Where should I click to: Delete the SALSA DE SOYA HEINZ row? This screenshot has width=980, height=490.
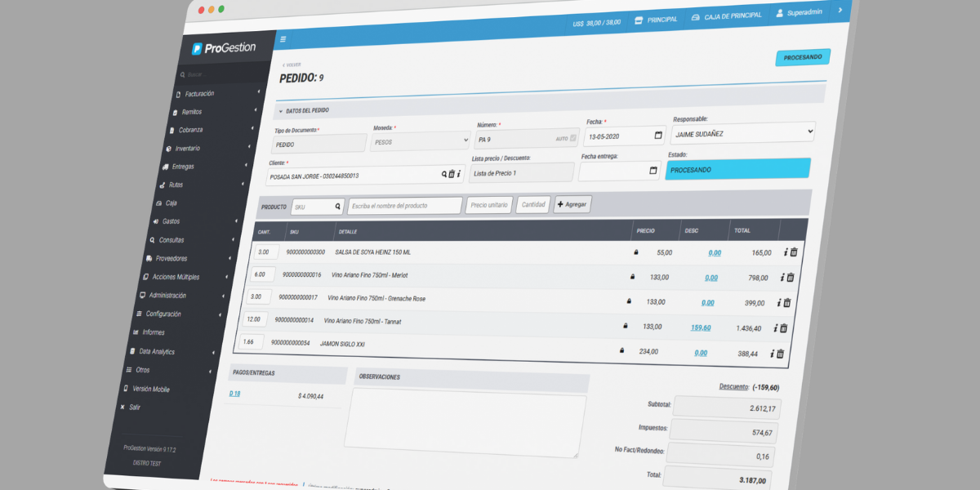tap(794, 253)
